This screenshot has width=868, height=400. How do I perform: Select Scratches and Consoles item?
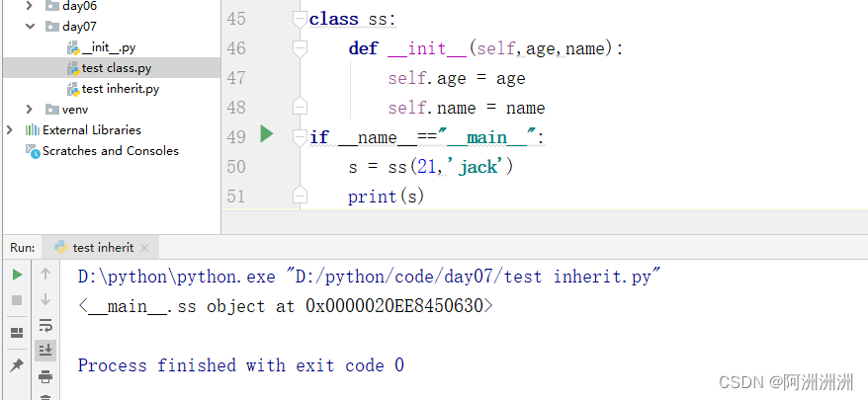pos(110,151)
